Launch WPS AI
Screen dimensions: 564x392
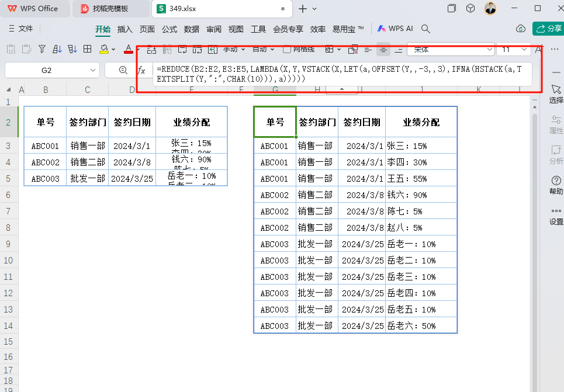click(x=395, y=29)
